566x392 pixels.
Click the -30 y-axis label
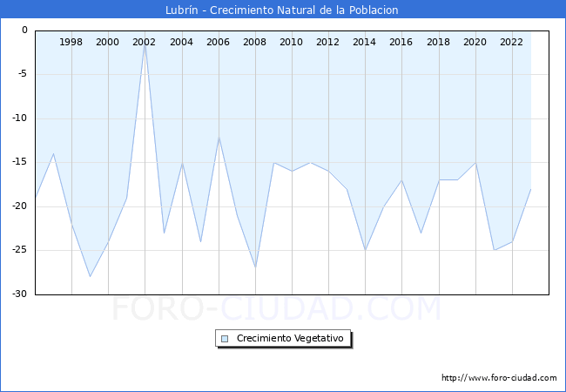(18, 294)
